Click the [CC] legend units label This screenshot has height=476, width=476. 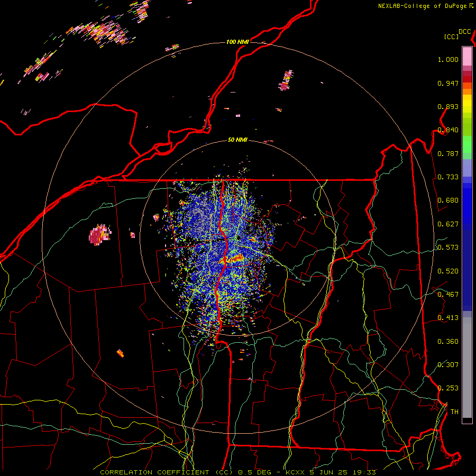pyautogui.click(x=451, y=36)
